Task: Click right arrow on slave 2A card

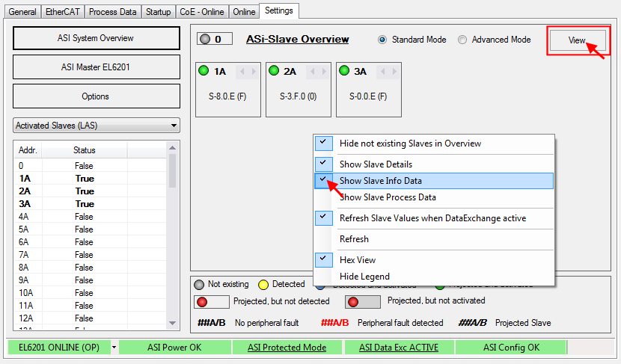Action: pos(324,72)
